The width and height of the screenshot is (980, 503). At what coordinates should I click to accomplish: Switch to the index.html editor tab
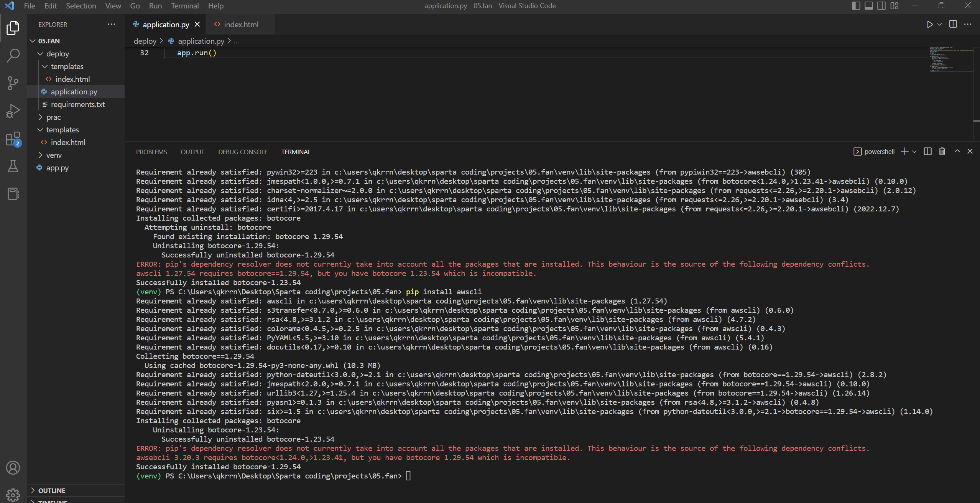click(240, 25)
